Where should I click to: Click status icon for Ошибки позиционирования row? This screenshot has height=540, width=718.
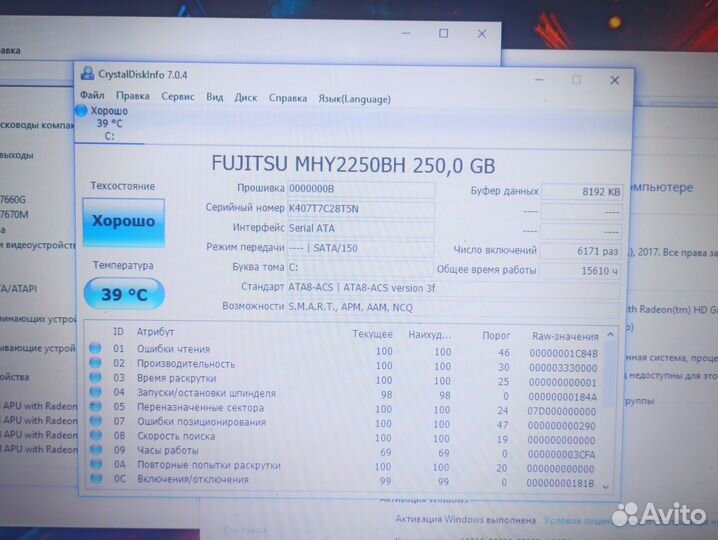coord(96,420)
